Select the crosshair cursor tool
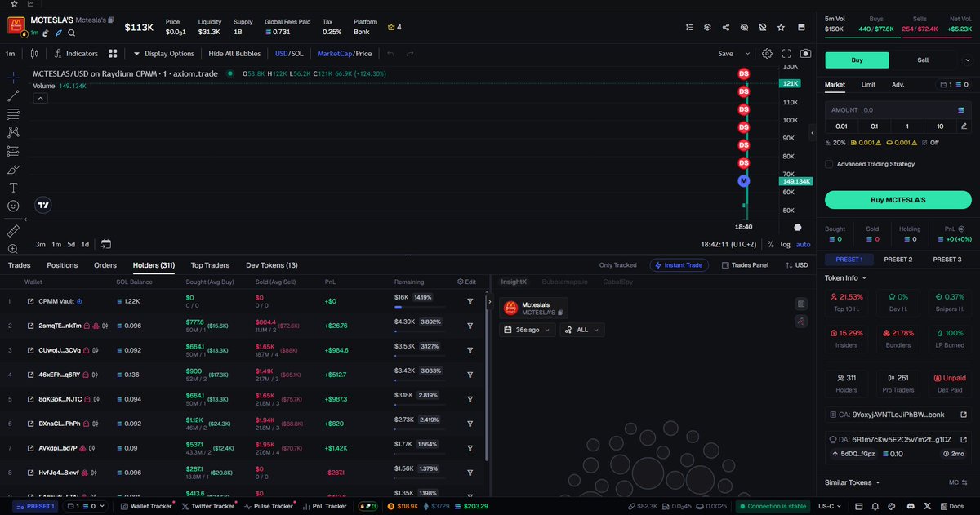The width and height of the screenshot is (980, 515). (x=13, y=77)
